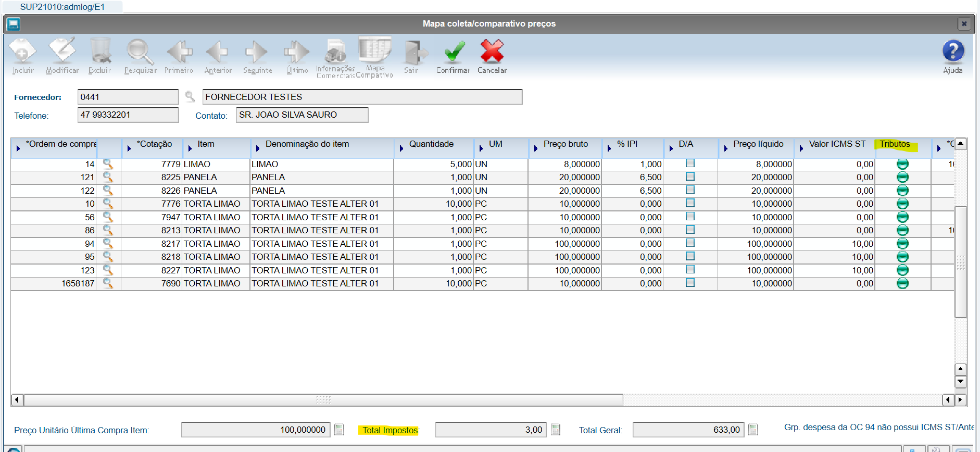View Tributos for cotação 8217
This screenshot has width=980, height=452.
click(902, 244)
